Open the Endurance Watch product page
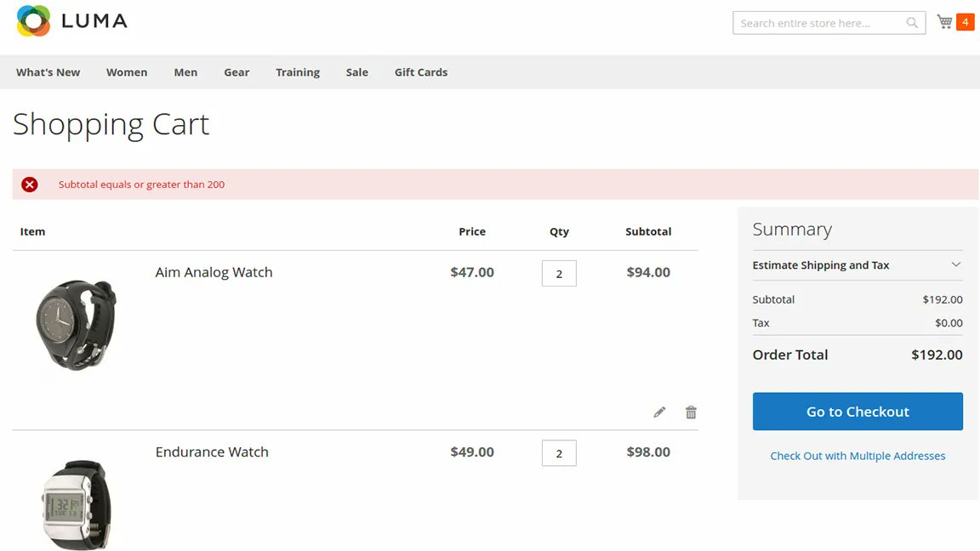This screenshot has width=980, height=551. tap(212, 452)
